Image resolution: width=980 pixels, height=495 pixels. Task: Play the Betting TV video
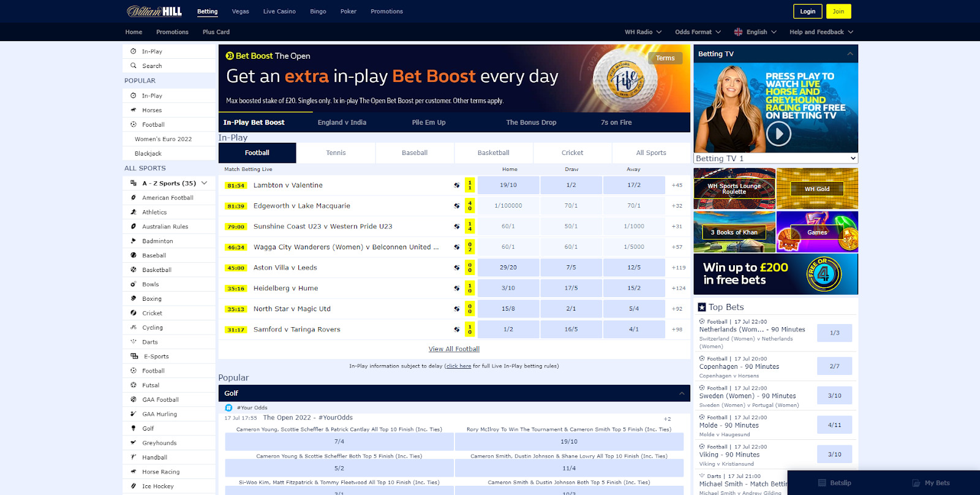point(778,134)
